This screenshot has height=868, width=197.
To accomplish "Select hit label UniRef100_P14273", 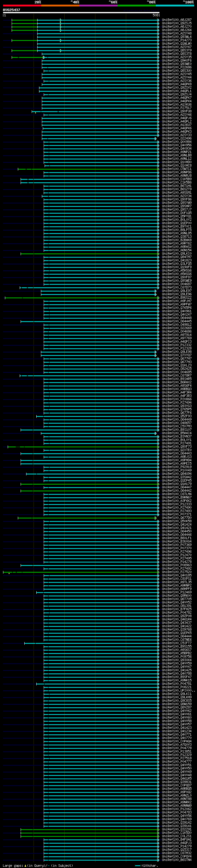I will (x=177, y=40).
